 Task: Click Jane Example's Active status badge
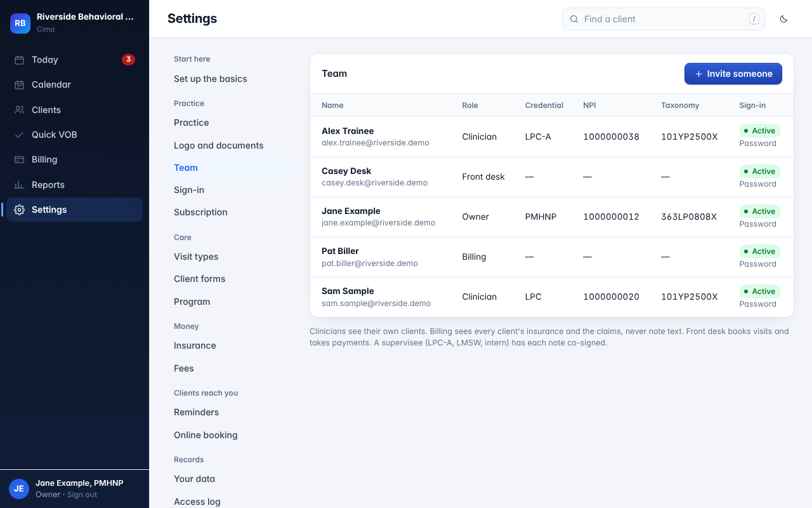click(760, 211)
